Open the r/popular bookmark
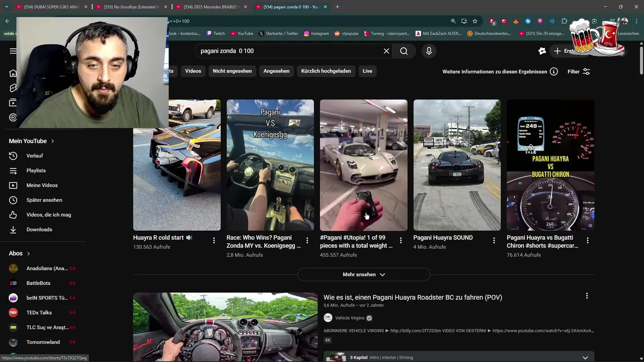Image resolution: width=644 pixels, height=362 pixels. pyautogui.click(x=346, y=34)
